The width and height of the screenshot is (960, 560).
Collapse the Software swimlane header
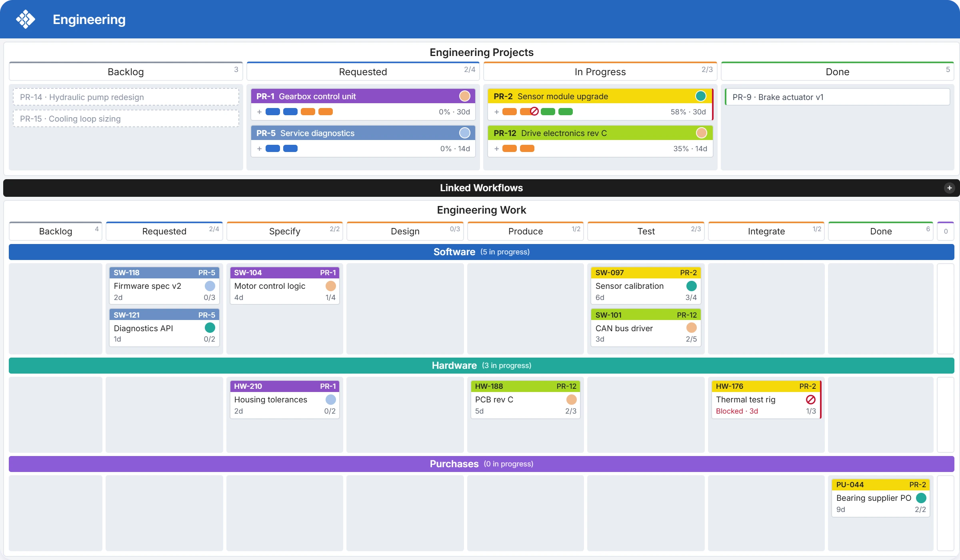tap(482, 252)
